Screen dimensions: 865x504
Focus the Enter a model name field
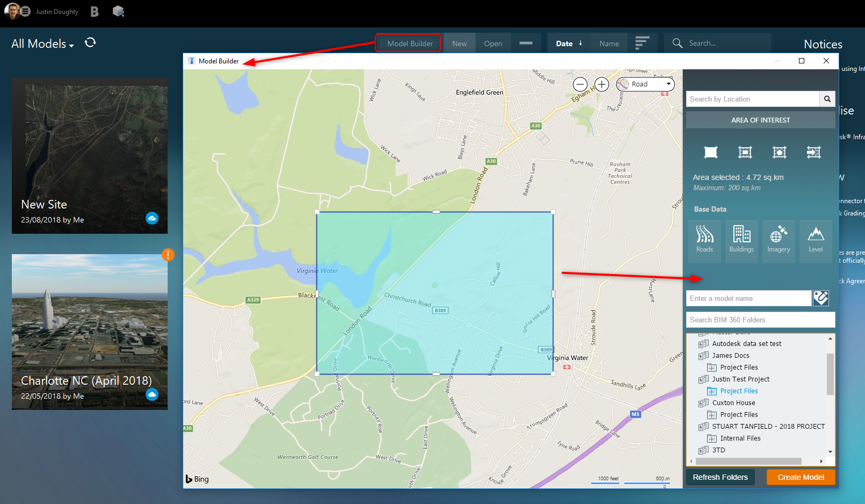(x=749, y=298)
